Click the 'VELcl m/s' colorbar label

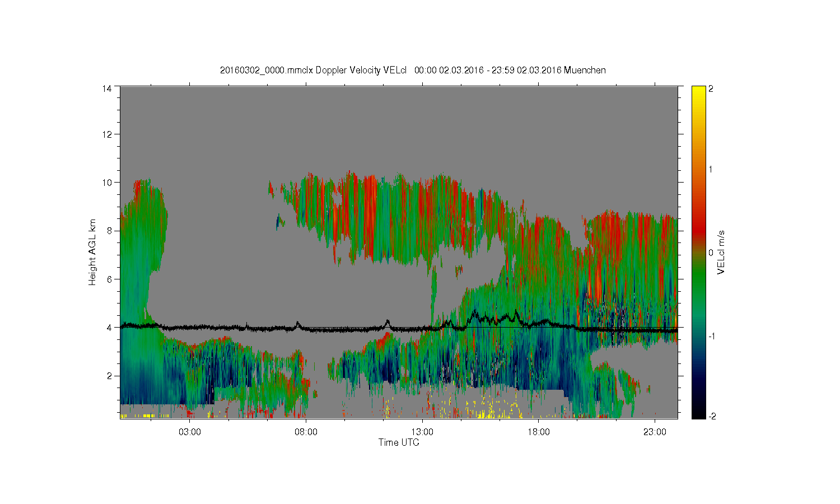click(721, 252)
